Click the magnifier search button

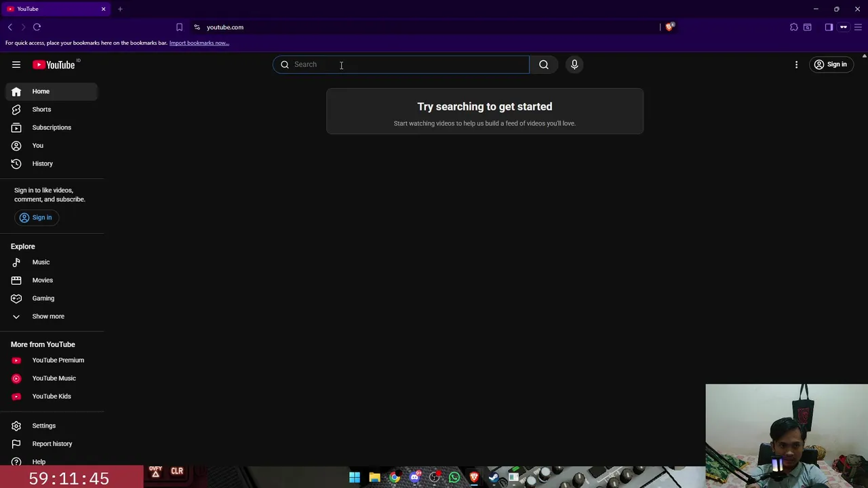(544, 64)
